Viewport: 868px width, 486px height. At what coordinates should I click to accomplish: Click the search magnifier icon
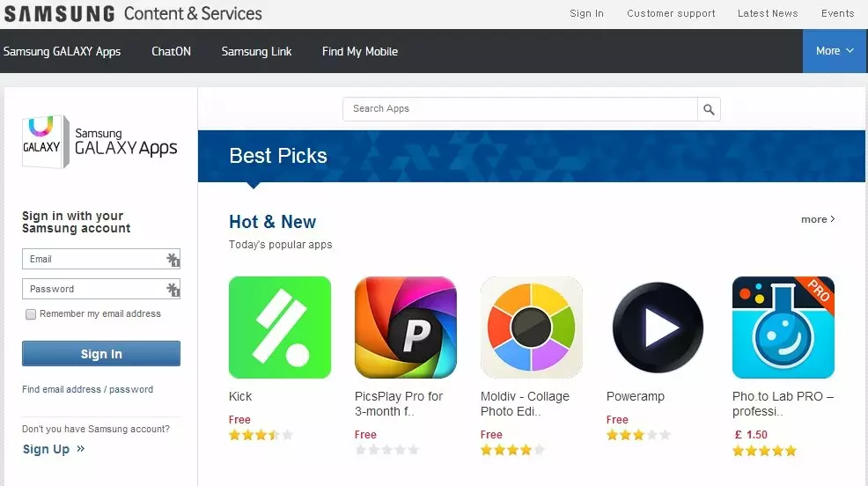[x=709, y=109]
